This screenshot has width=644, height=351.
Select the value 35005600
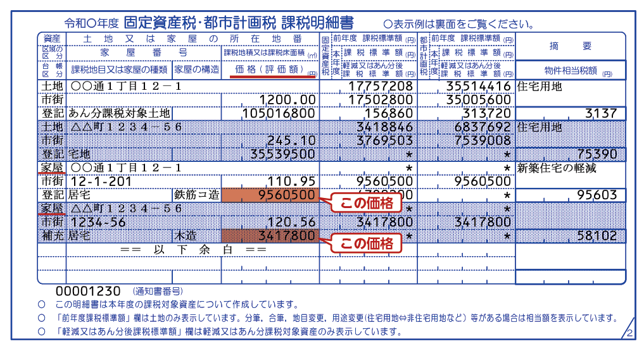[x=479, y=100]
